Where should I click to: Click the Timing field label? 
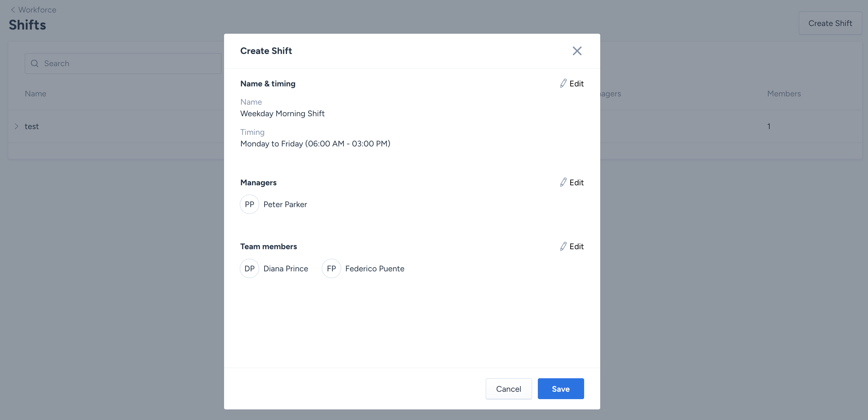[252, 132]
